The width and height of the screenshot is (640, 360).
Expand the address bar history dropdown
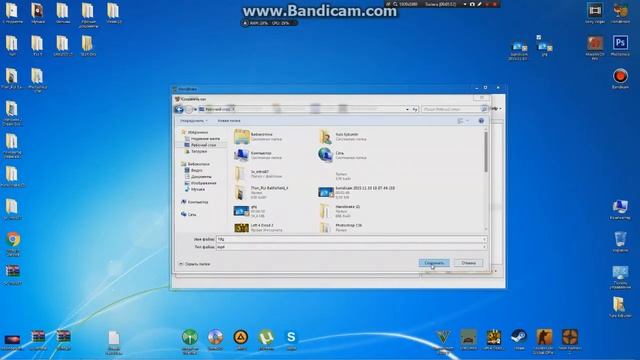[x=407, y=109]
